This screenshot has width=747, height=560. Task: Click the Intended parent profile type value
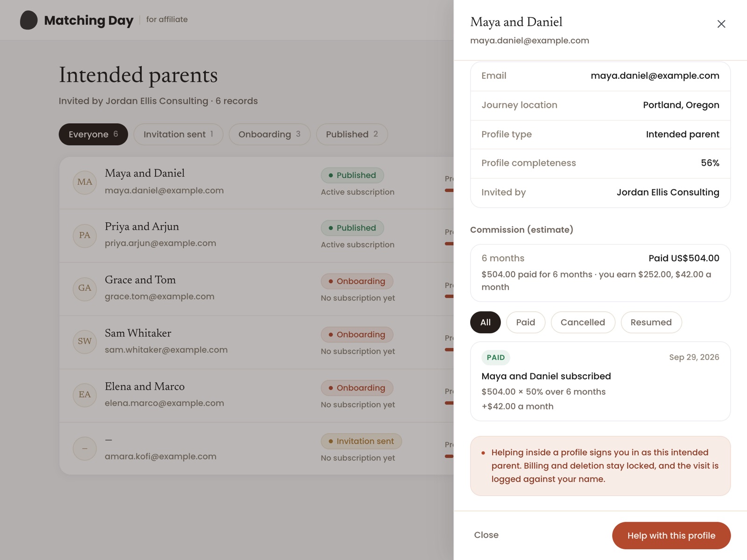pos(683,134)
